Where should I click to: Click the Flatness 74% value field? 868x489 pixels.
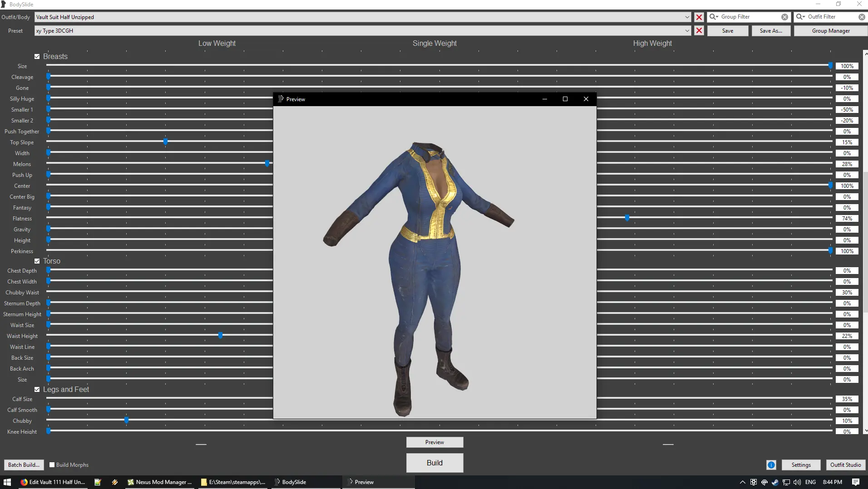point(847,219)
